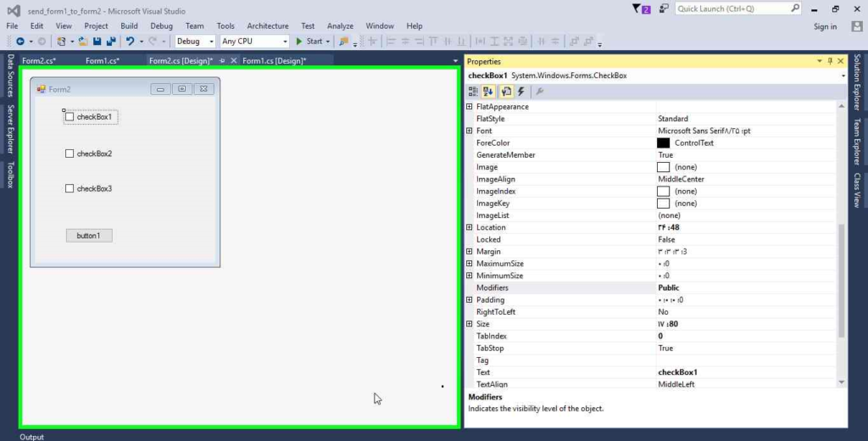Click inside the Quick Launch search box
868x441 pixels.
(x=732, y=8)
